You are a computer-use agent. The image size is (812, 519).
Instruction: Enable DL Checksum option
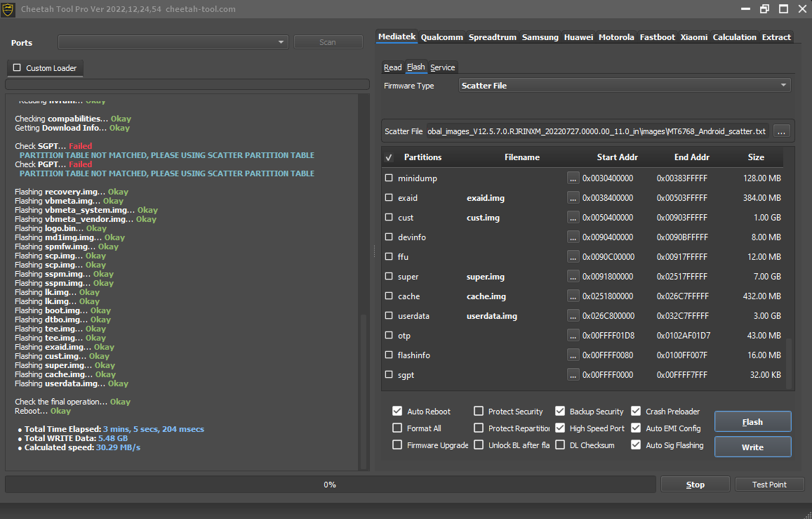(560, 445)
